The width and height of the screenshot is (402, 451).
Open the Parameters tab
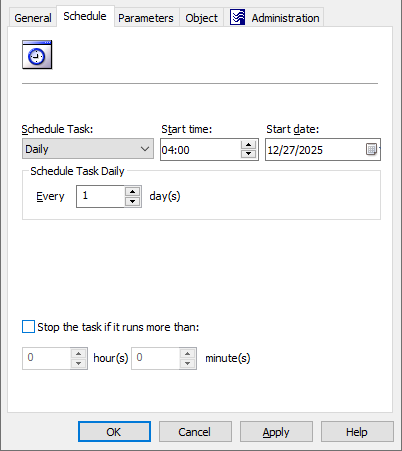tap(146, 18)
